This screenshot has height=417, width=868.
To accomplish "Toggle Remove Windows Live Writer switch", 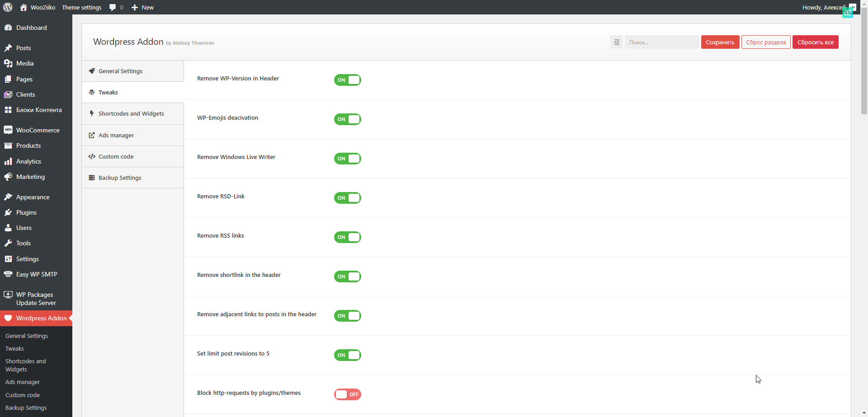I will coord(348,159).
